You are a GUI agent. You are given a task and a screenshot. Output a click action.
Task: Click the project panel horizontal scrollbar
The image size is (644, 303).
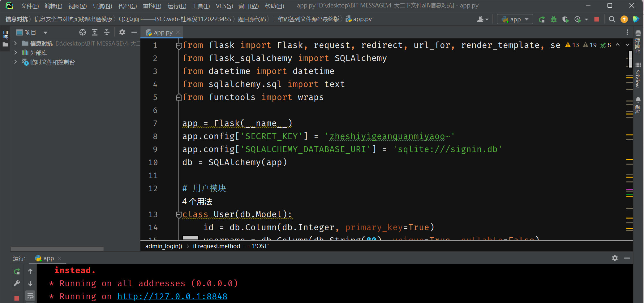point(57,249)
